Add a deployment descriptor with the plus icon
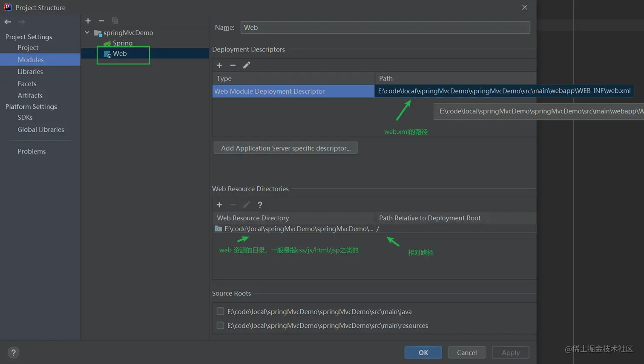This screenshot has height=364, width=644. [219, 65]
